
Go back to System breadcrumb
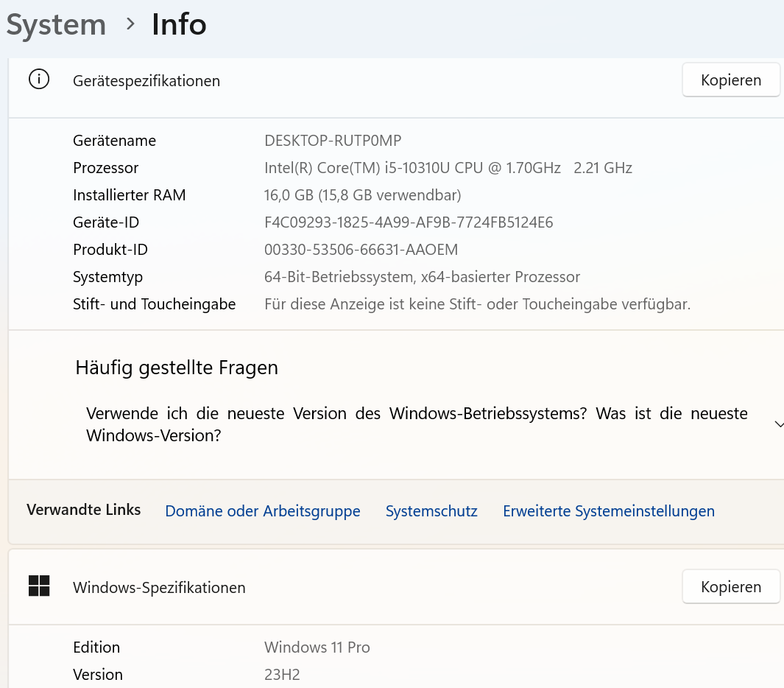pos(56,24)
